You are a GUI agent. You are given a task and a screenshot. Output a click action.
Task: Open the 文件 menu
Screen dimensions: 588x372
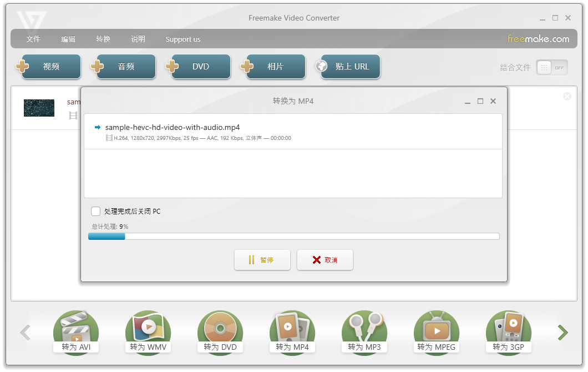click(x=33, y=39)
